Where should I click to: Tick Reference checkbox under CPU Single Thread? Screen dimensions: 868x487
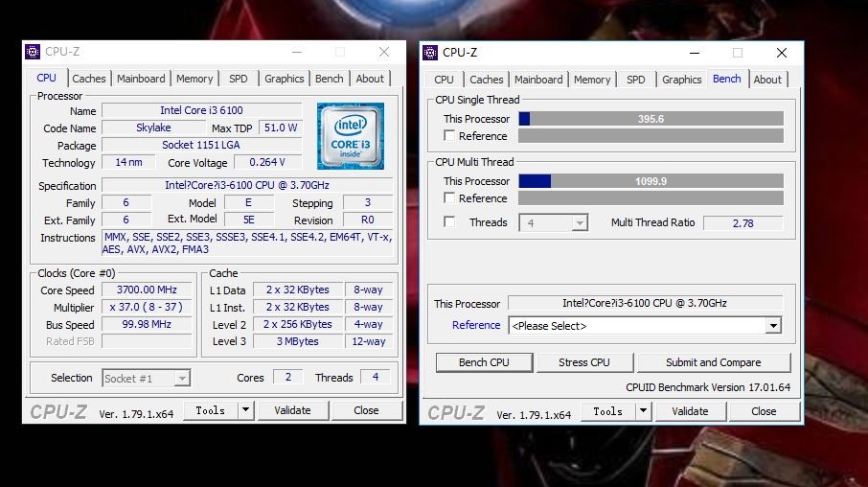pos(449,136)
